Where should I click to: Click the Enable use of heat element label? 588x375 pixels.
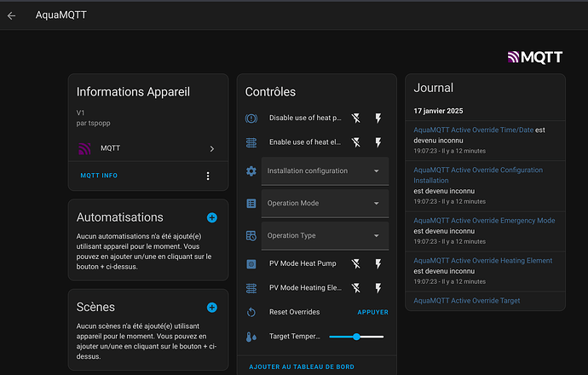pyautogui.click(x=305, y=142)
